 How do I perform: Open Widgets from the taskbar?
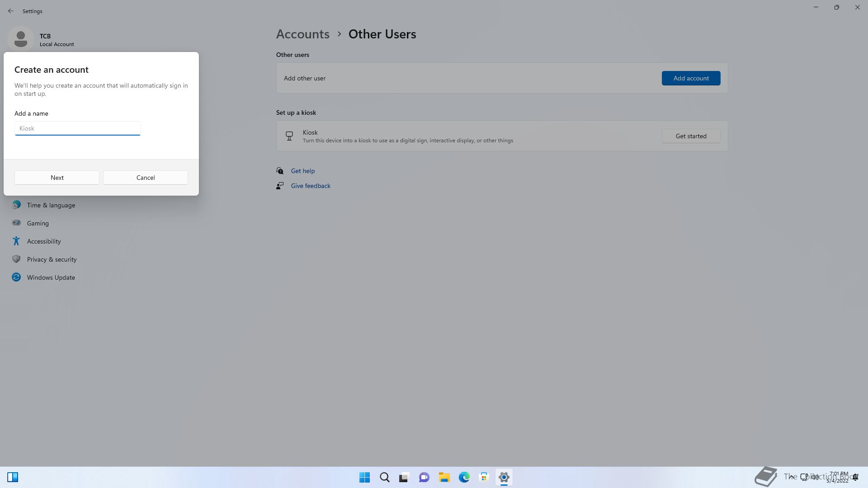click(x=13, y=477)
